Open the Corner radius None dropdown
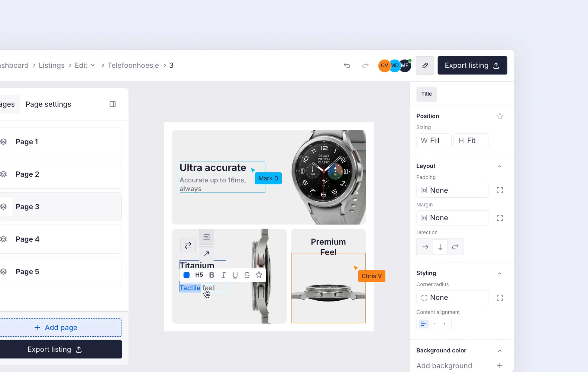This screenshot has height=372, width=588. [452, 297]
